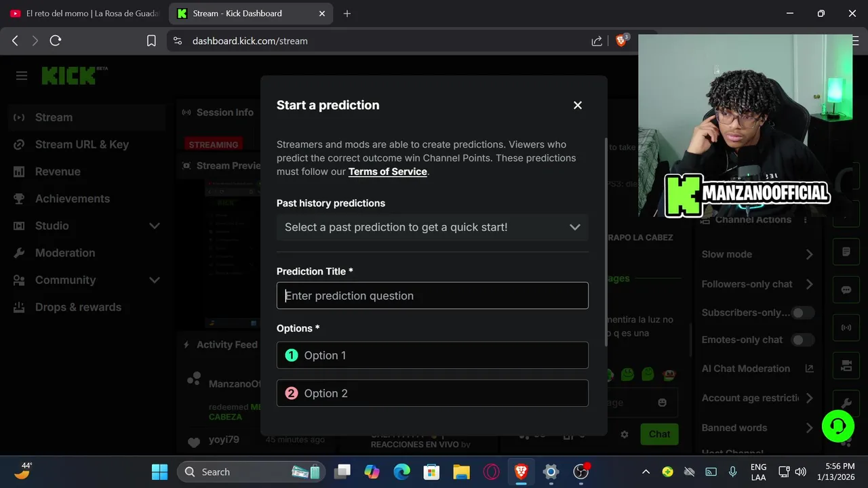
Task: Toggle Subscribers-only chat switch
Action: [x=804, y=312]
